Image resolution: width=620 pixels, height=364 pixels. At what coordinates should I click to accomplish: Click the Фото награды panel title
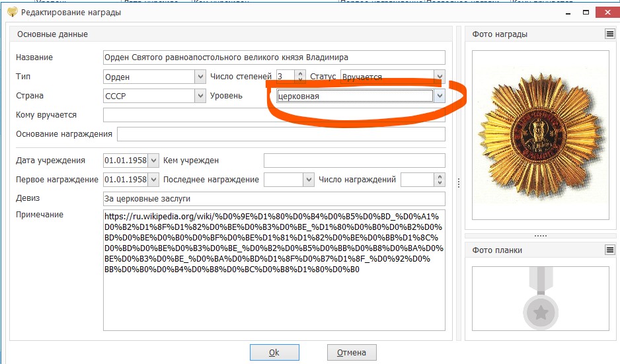click(500, 34)
